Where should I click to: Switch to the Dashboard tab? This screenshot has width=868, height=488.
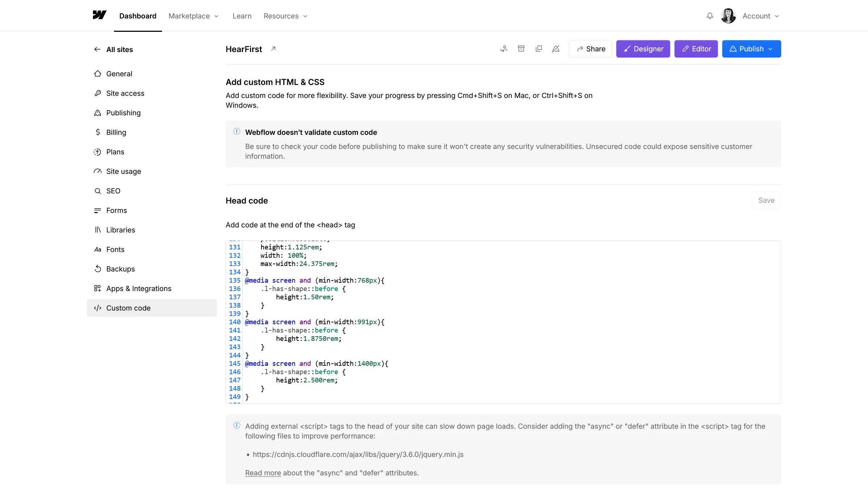click(138, 16)
